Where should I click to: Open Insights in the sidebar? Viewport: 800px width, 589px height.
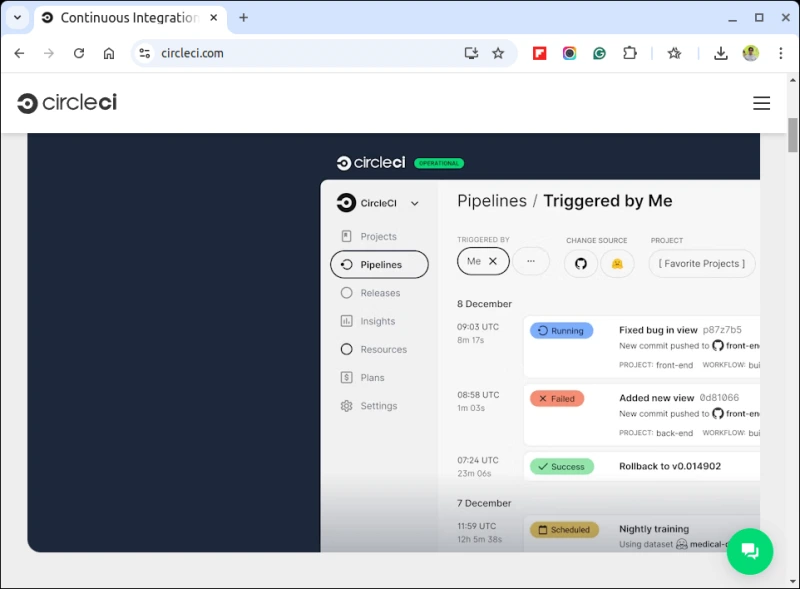click(x=368, y=321)
